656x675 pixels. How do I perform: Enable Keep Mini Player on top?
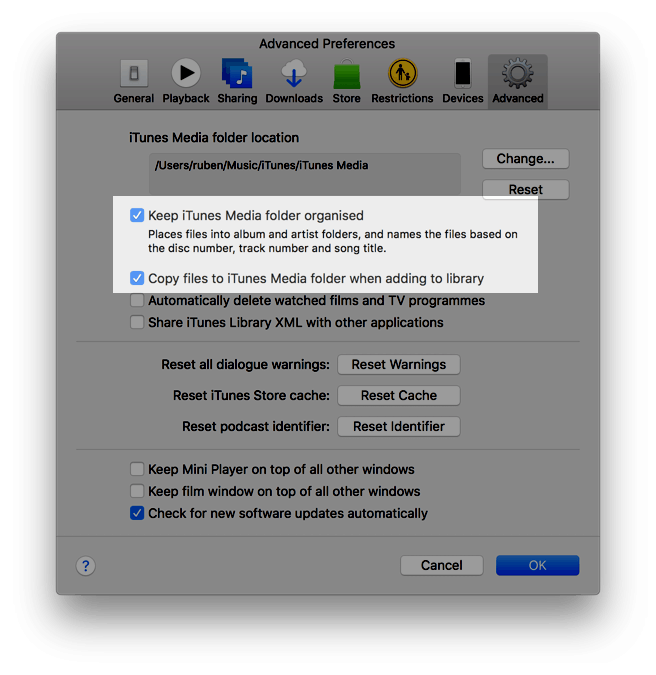coord(137,469)
